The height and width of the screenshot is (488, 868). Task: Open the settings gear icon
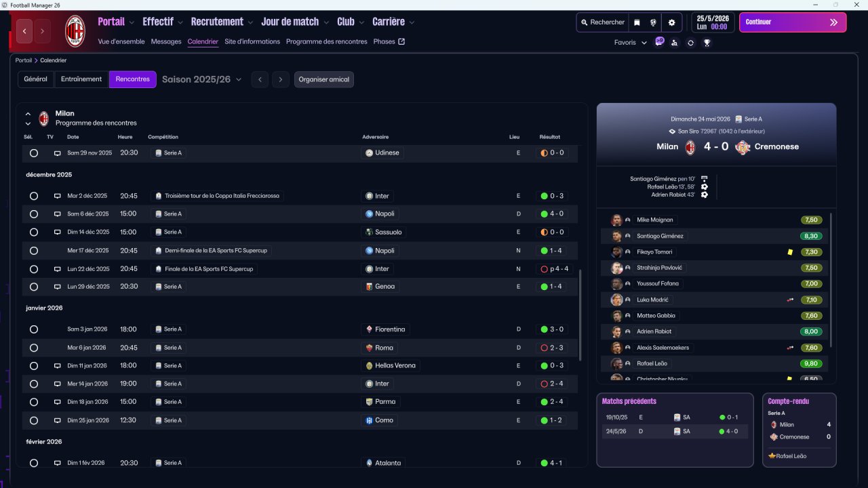[672, 22]
